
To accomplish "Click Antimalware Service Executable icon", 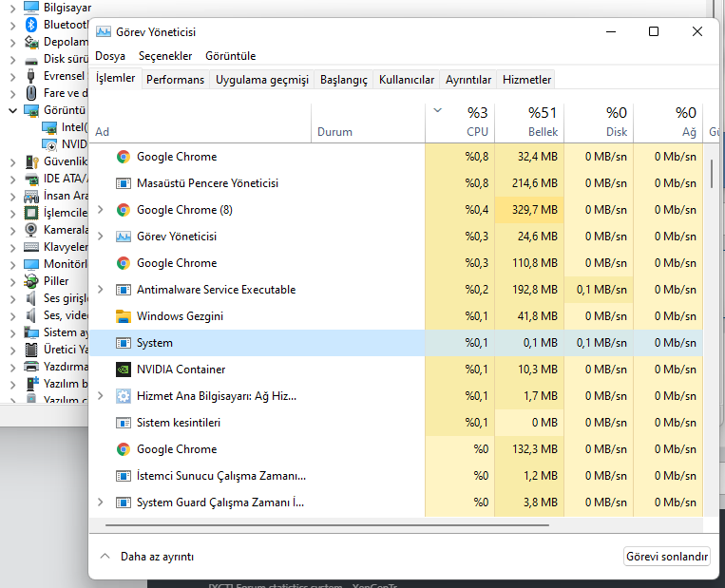I will 123,290.
